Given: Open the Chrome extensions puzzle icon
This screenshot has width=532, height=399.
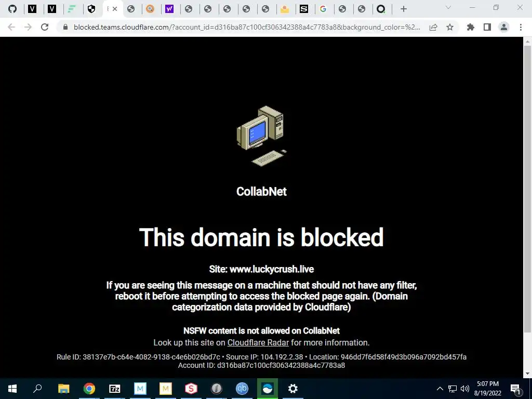Looking at the screenshot, I should point(471,27).
